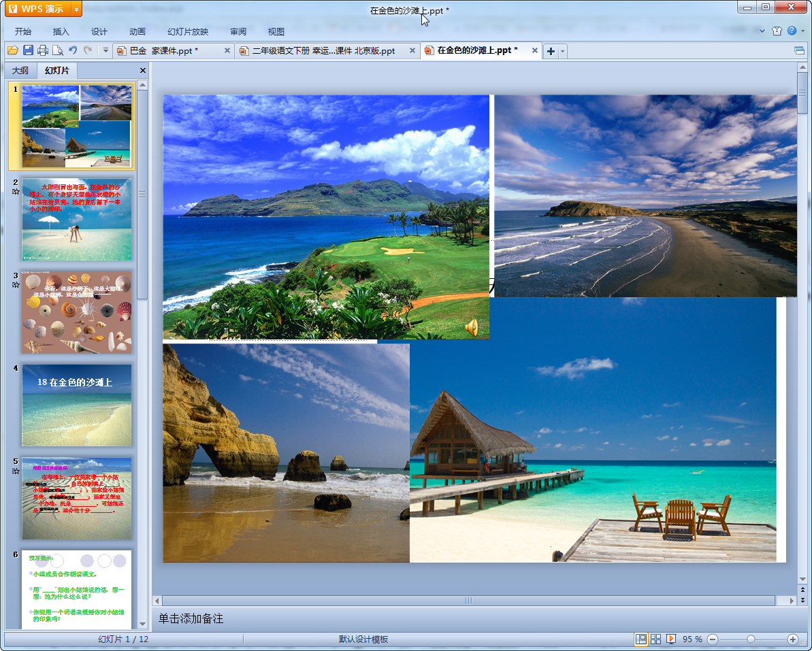Switch to the 大纲 pane tab
812x651 pixels.
click(20, 70)
